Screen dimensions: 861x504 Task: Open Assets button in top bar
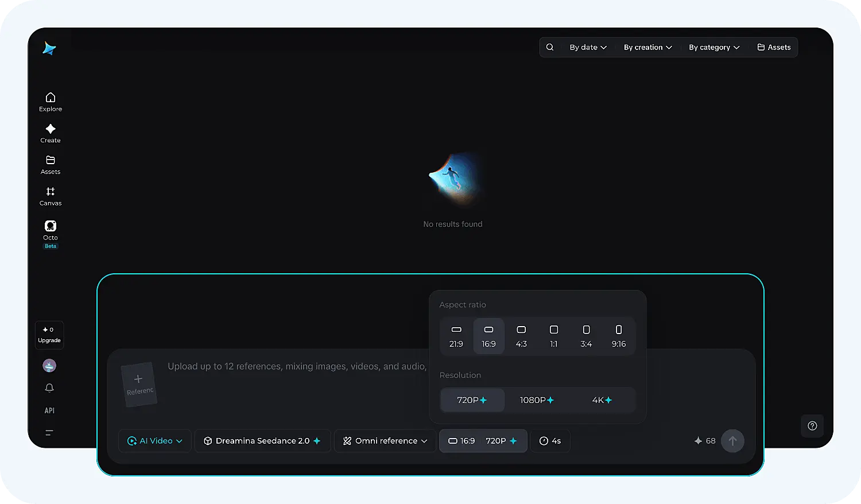pos(774,47)
